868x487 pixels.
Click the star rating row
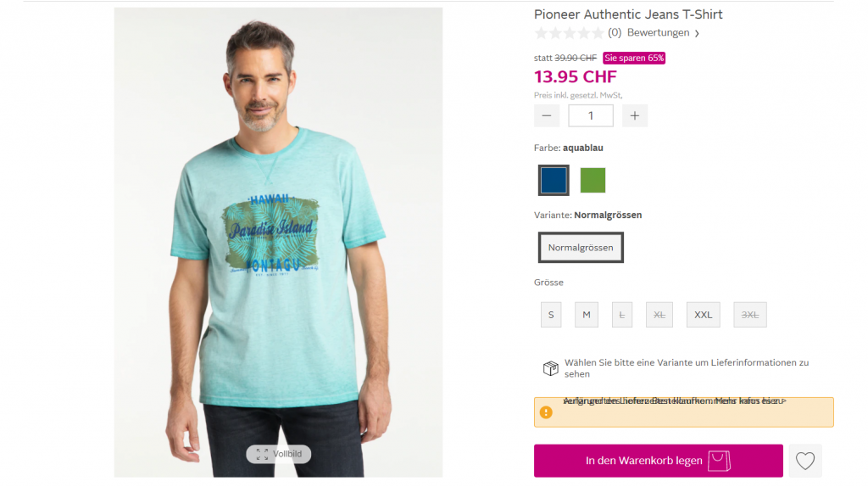coord(569,33)
